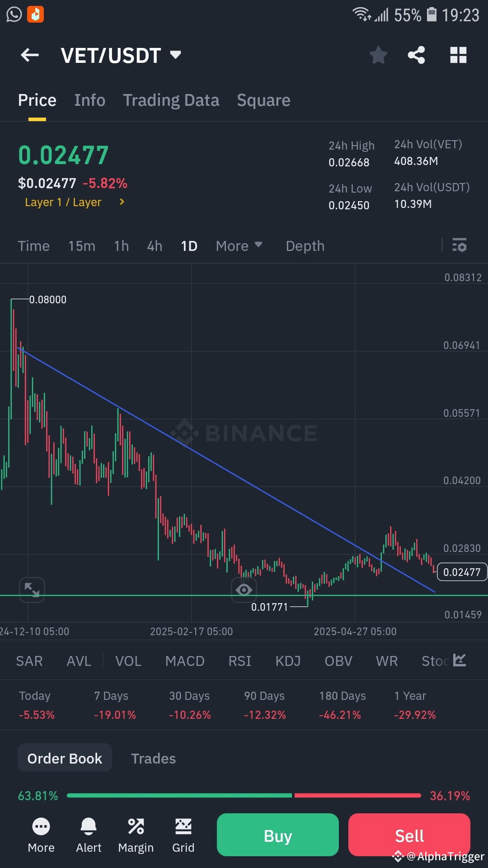Image resolution: width=488 pixels, height=868 pixels.
Task: Tap the 1 Year -29.92% performance
Action: click(x=415, y=705)
